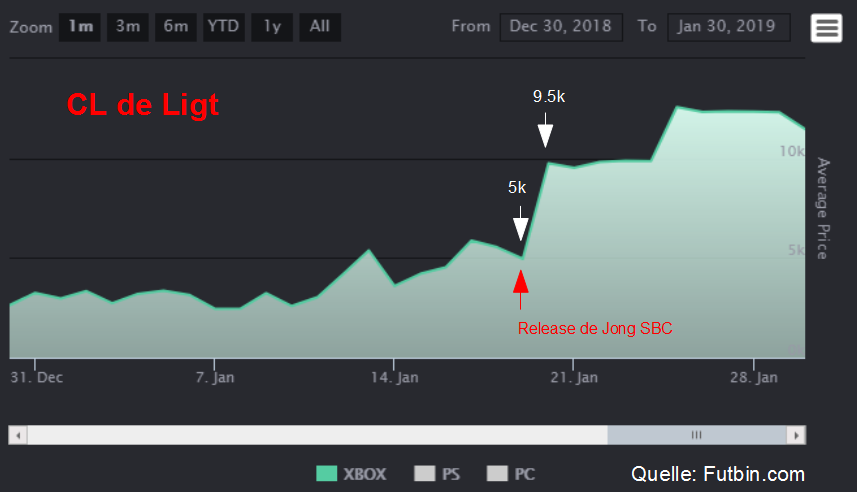This screenshot has width=857, height=492.
Task: Click the 5k y-axis label at right
Action: click(x=796, y=250)
